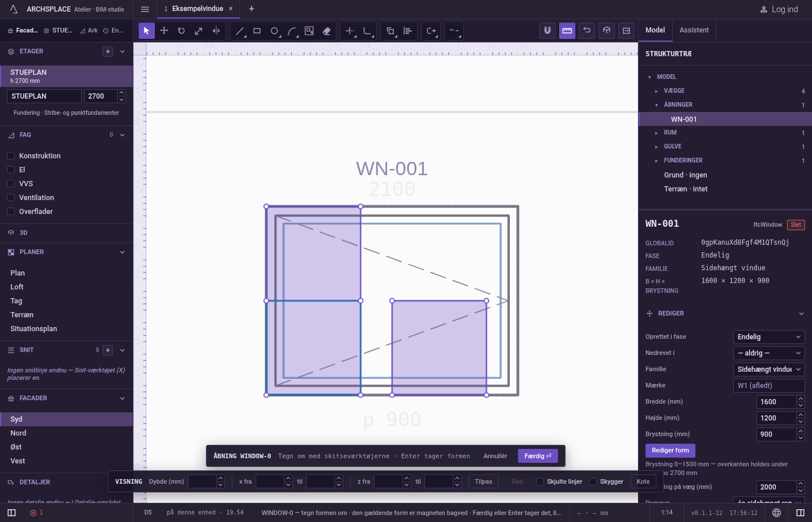Enable the Konstruktion fag checkbox
The image size is (812, 522).
click(10, 156)
